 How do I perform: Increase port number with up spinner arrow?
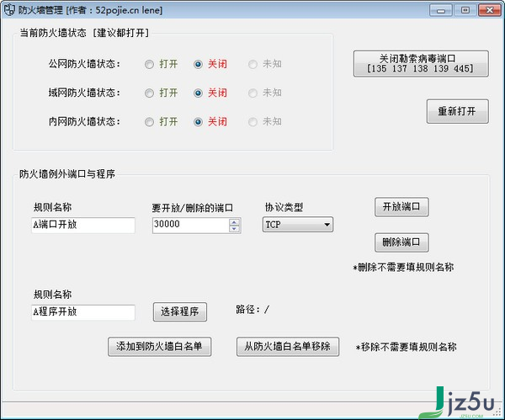(x=234, y=221)
